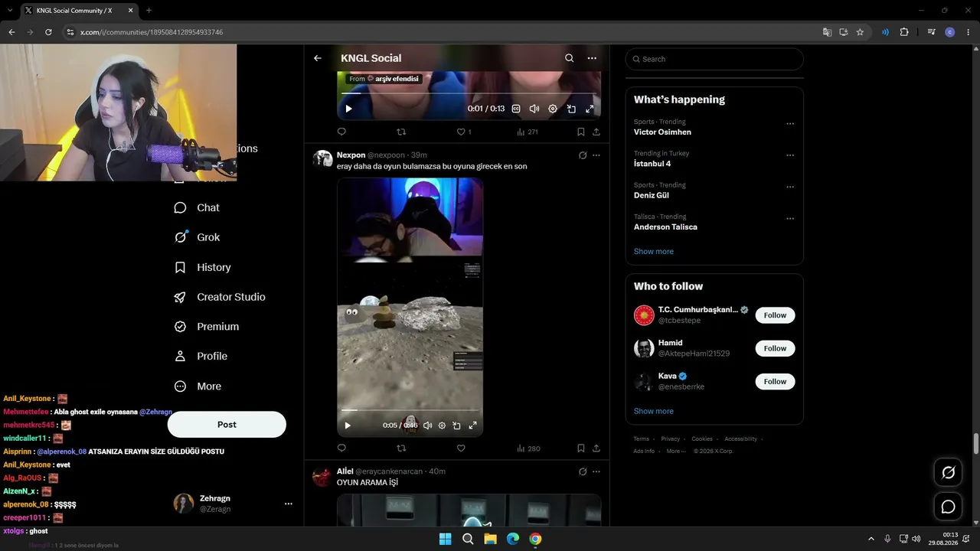The width and height of the screenshot is (980, 551).
Task: Show more trends under What's happening
Action: (x=654, y=251)
